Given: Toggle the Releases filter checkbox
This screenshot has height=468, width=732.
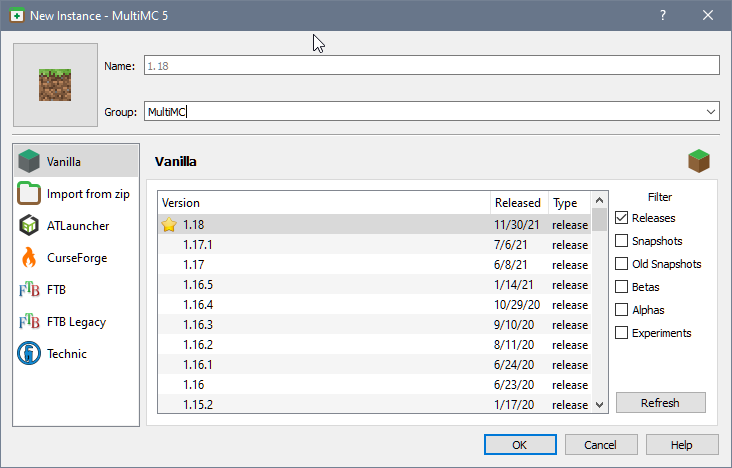Looking at the screenshot, I should [621, 218].
